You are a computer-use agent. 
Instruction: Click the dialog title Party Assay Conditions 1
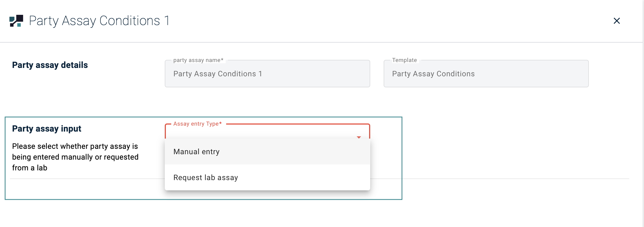tap(99, 21)
